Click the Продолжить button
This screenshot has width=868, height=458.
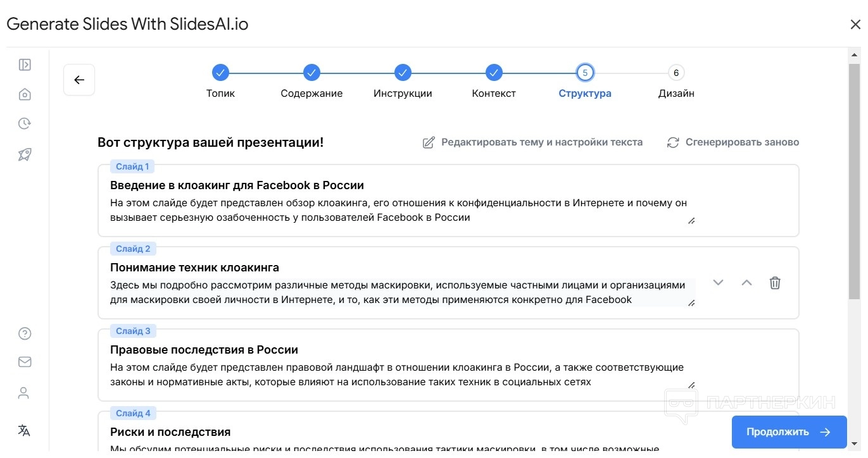pyautogui.click(x=789, y=432)
